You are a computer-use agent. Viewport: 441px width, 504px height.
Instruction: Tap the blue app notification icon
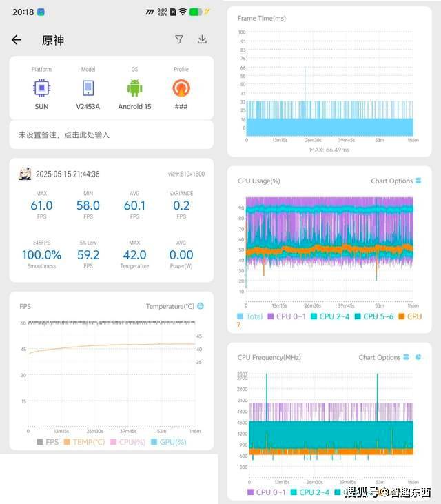coord(41,12)
